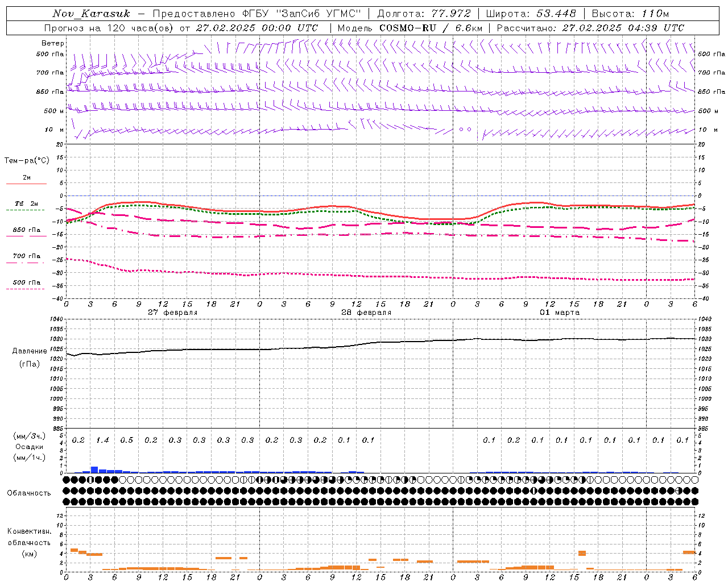This screenshot has height=582, width=728.
Task: Click the Осадки precipitation label
Action: click(29, 447)
